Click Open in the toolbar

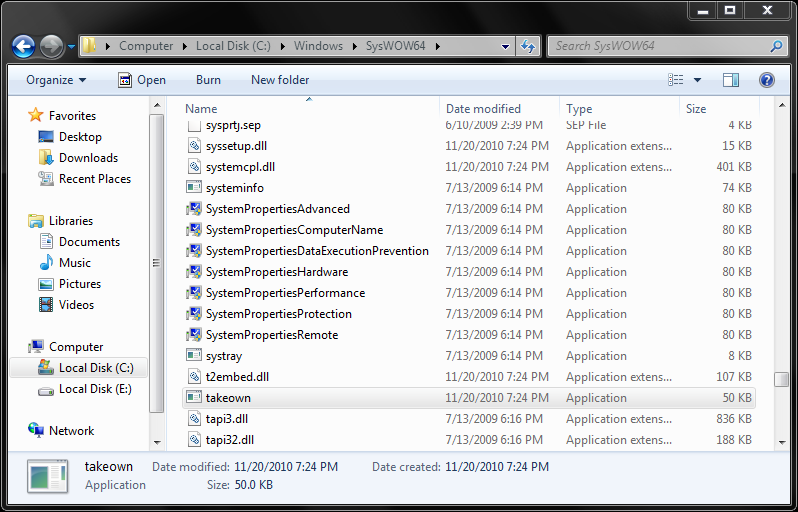tap(142, 80)
